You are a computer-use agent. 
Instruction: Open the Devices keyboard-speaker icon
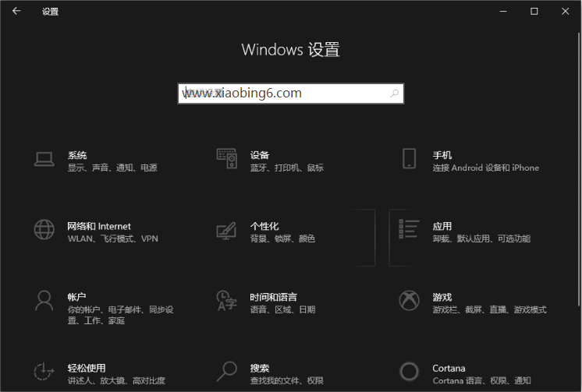[x=227, y=158]
